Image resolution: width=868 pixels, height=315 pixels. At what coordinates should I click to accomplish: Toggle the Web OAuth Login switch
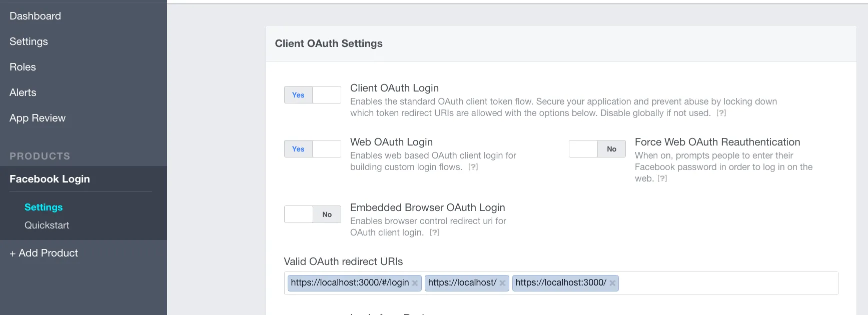coord(312,149)
